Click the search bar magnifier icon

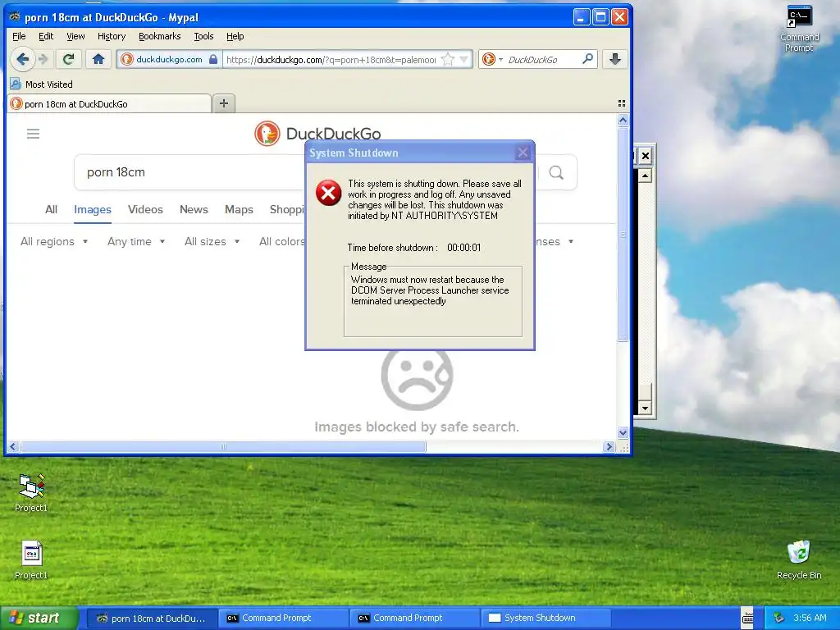[x=587, y=59]
